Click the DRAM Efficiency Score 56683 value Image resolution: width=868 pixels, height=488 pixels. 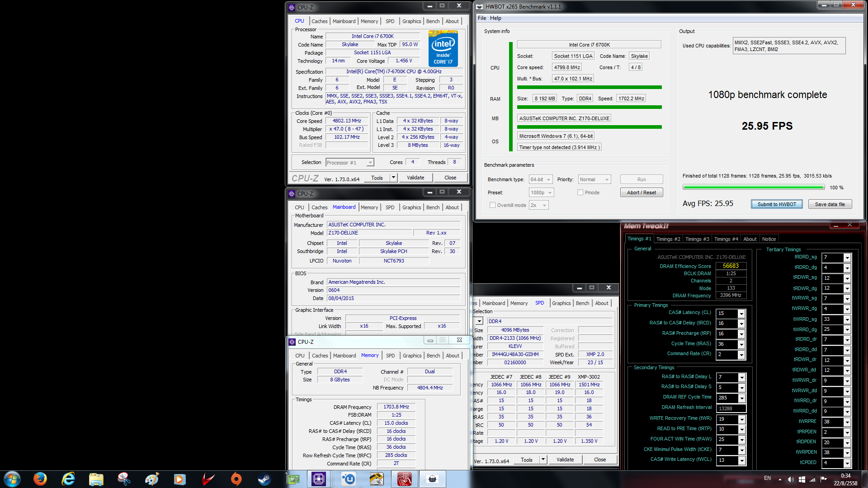(x=731, y=266)
